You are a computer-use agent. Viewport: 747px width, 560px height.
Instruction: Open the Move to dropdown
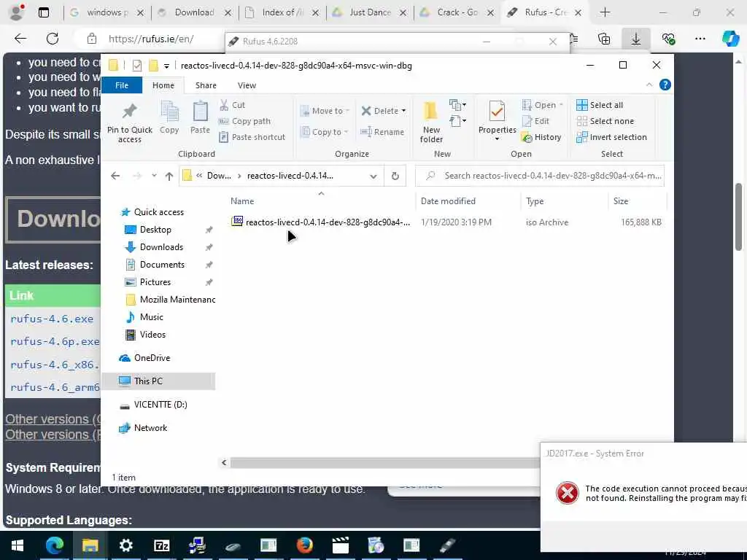coord(325,111)
